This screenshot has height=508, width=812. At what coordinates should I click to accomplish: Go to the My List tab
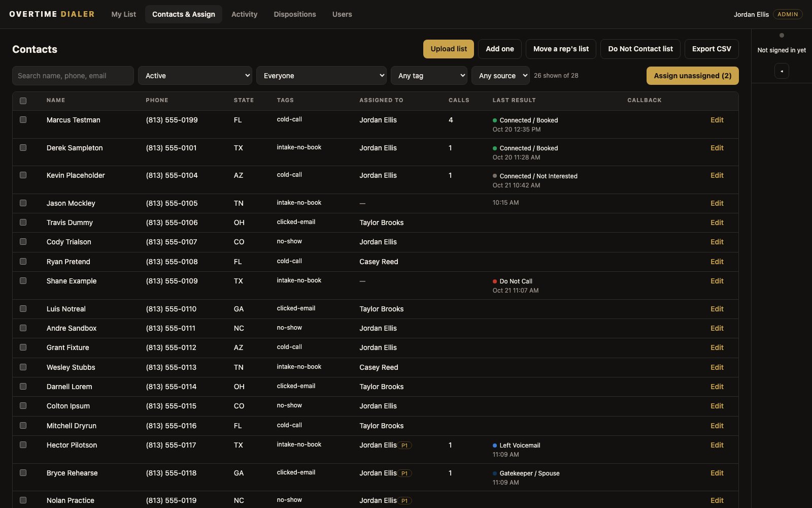pos(124,14)
